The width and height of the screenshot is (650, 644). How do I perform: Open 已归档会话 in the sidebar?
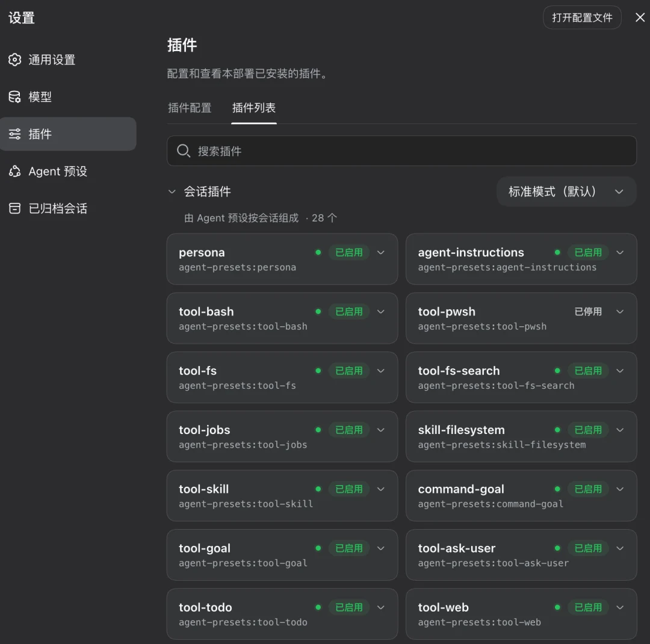pyautogui.click(x=68, y=208)
